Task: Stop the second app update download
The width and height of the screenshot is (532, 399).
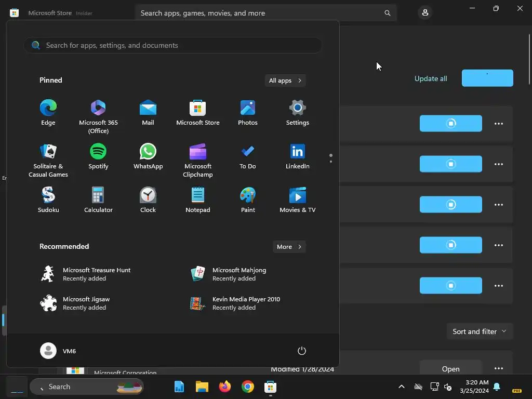Action: 450,164
